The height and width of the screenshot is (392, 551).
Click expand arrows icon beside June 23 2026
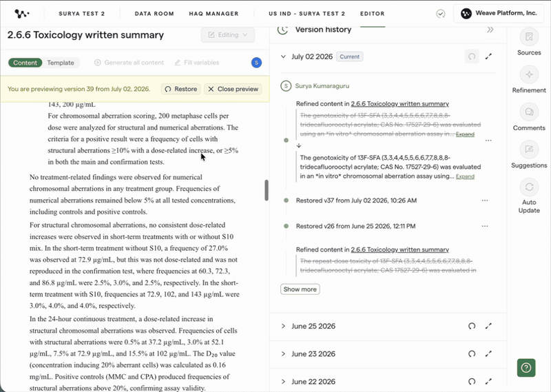click(488, 353)
